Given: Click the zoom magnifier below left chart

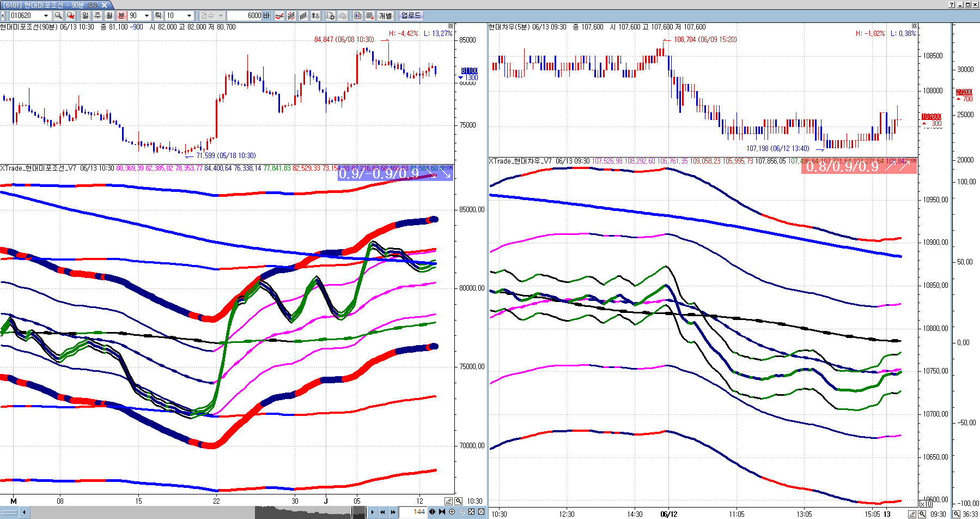Looking at the screenshot, I should coord(459,501).
